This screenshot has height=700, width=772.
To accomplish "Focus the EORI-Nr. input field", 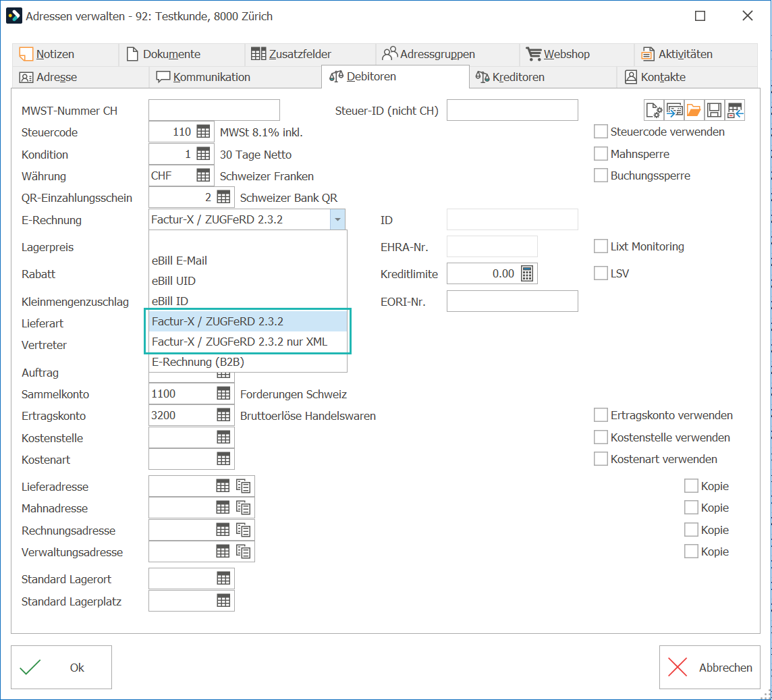I will click(x=513, y=301).
